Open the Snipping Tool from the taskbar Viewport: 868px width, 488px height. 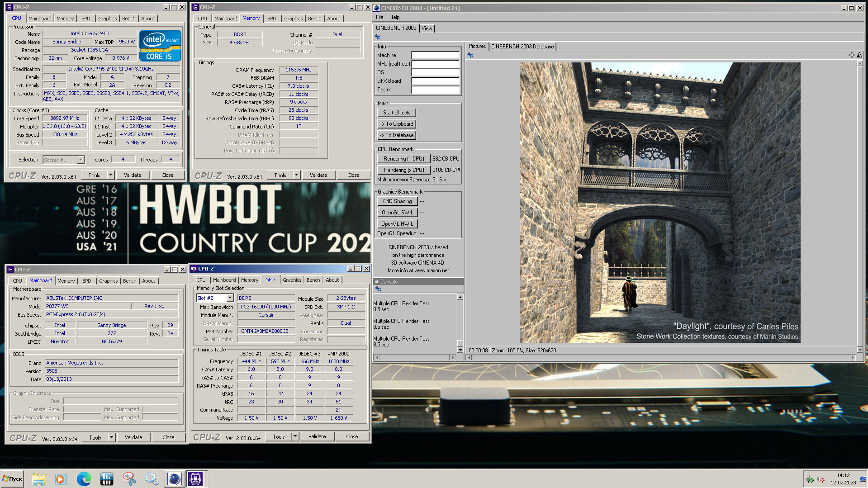[129, 479]
